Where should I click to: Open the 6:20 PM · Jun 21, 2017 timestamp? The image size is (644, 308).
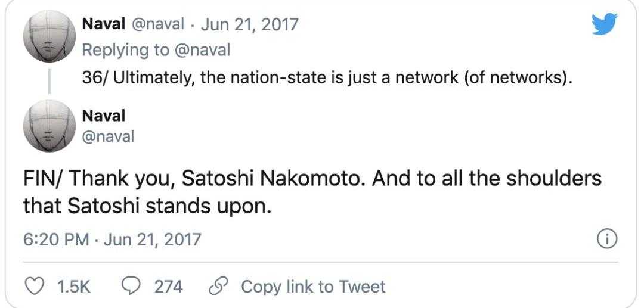(112, 239)
